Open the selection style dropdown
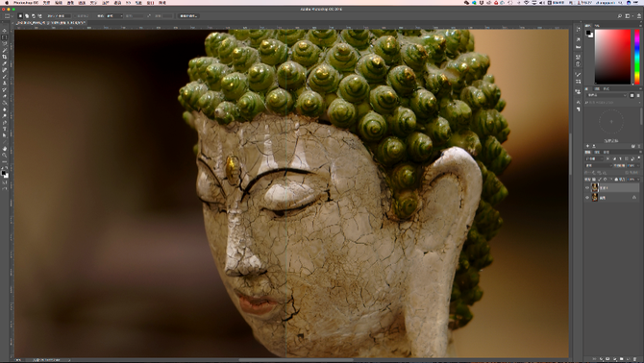 114,16
